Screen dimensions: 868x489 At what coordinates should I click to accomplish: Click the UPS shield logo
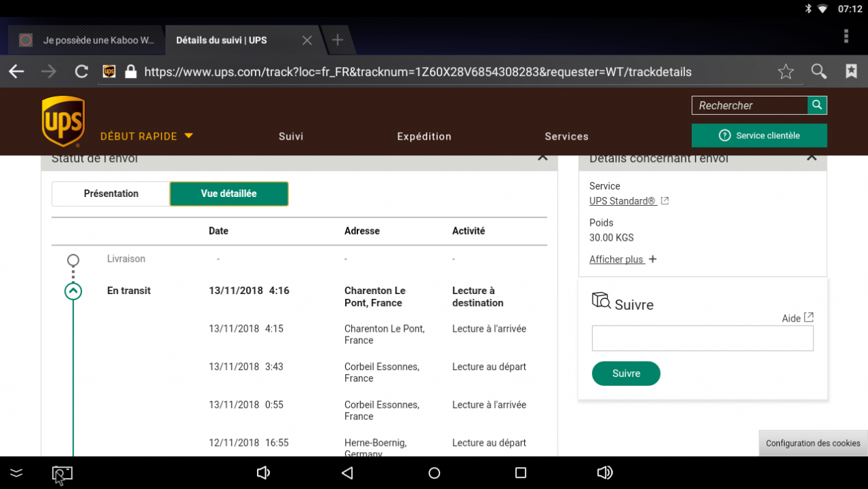pyautogui.click(x=64, y=121)
